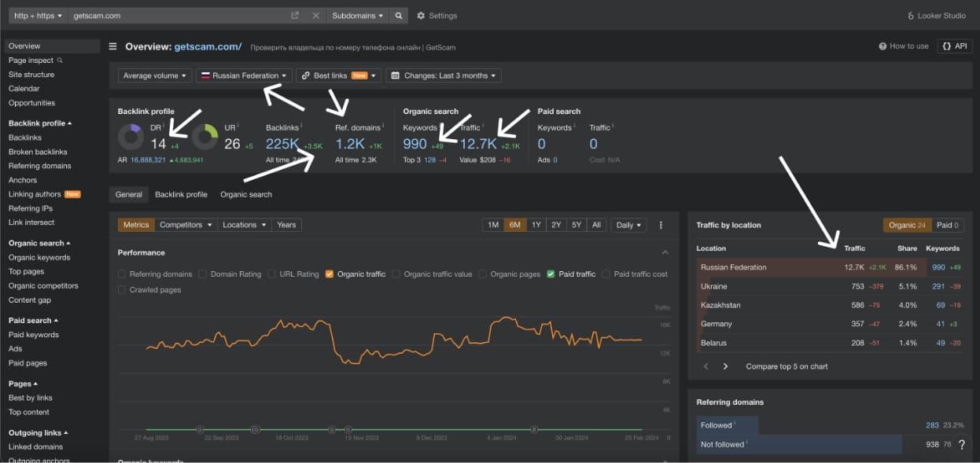The image size is (980, 463).
Task: Open the 225K backlinks report
Action: pyautogui.click(x=282, y=144)
